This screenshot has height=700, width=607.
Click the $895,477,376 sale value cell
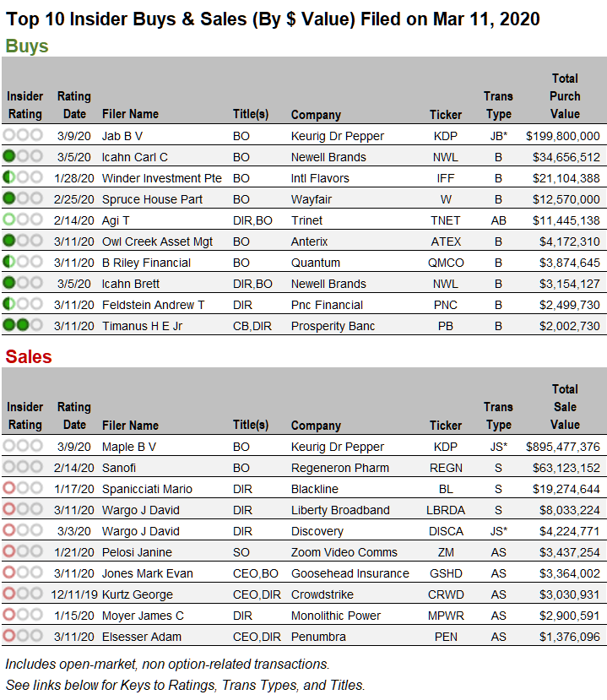click(x=562, y=447)
